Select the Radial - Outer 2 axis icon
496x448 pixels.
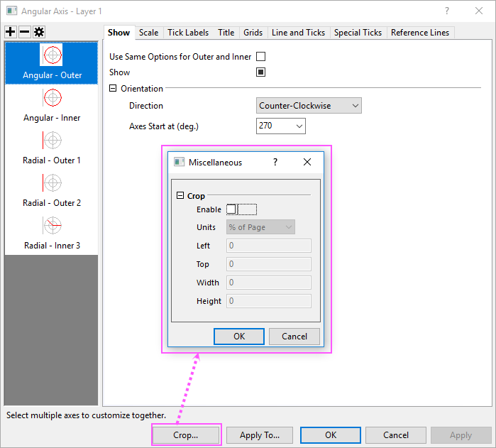tap(52, 182)
